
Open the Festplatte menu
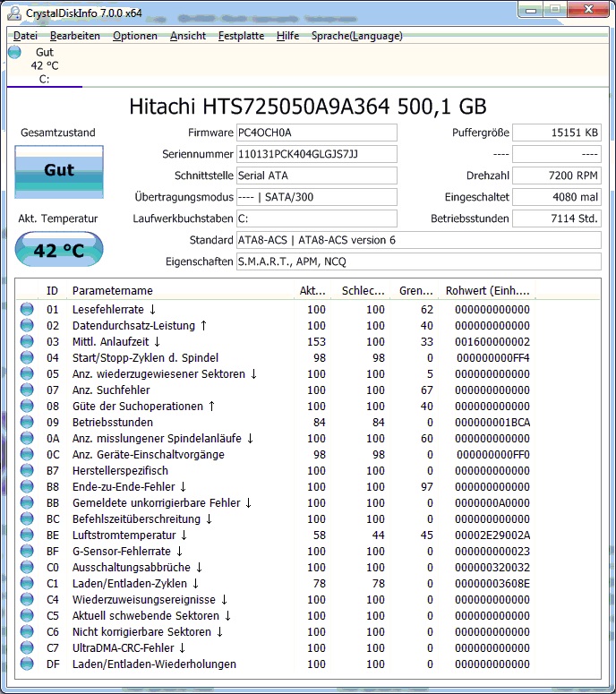pyautogui.click(x=241, y=36)
